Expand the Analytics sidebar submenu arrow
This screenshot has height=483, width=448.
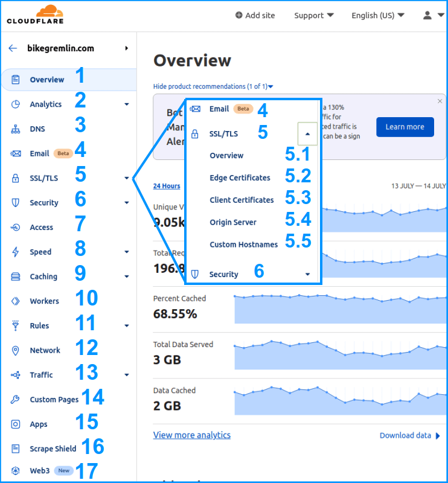coord(127,104)
